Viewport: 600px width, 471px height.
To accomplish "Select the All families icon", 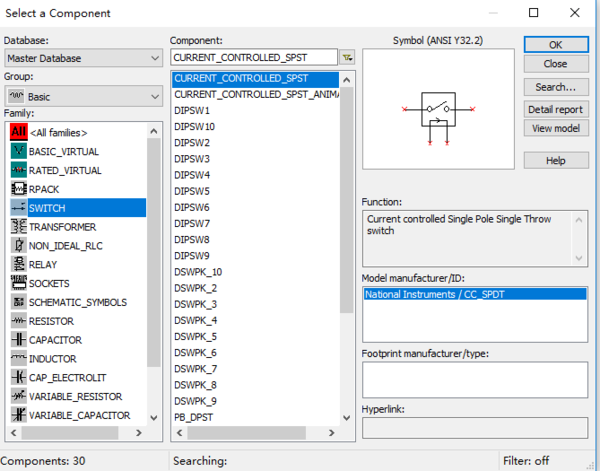I will (18, 132).
